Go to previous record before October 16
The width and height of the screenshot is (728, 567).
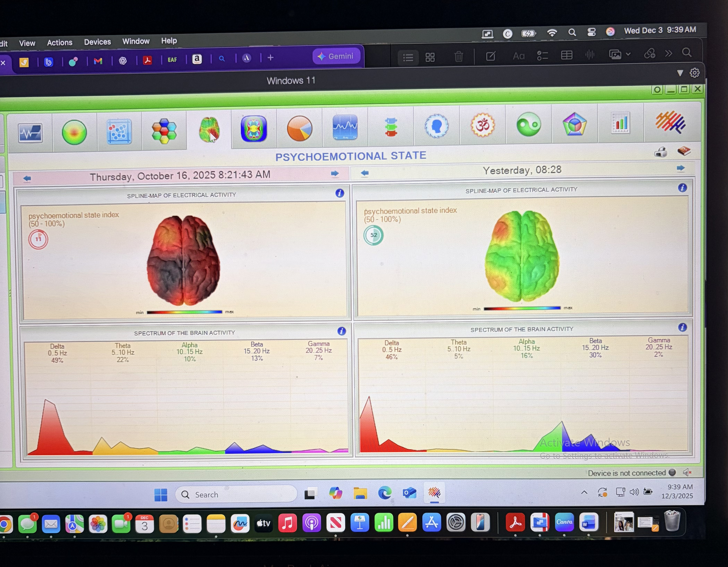pyautogui.click(x=27, y=179)
